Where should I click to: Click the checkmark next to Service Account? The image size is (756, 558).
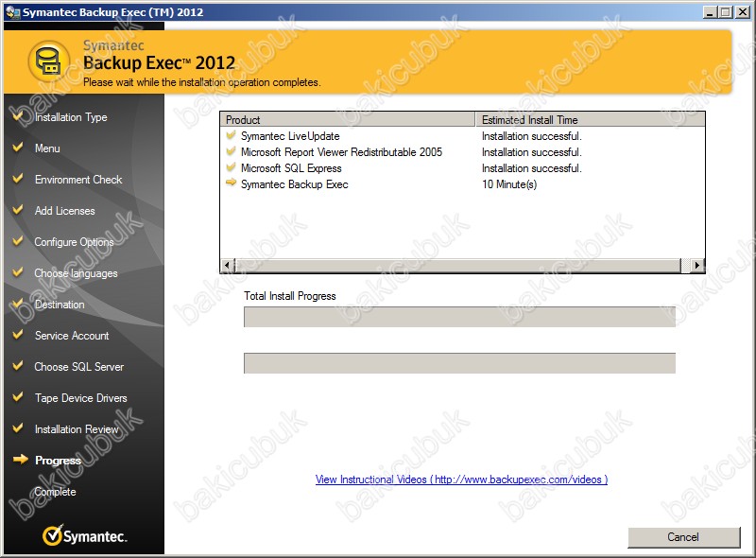(18, 334)
